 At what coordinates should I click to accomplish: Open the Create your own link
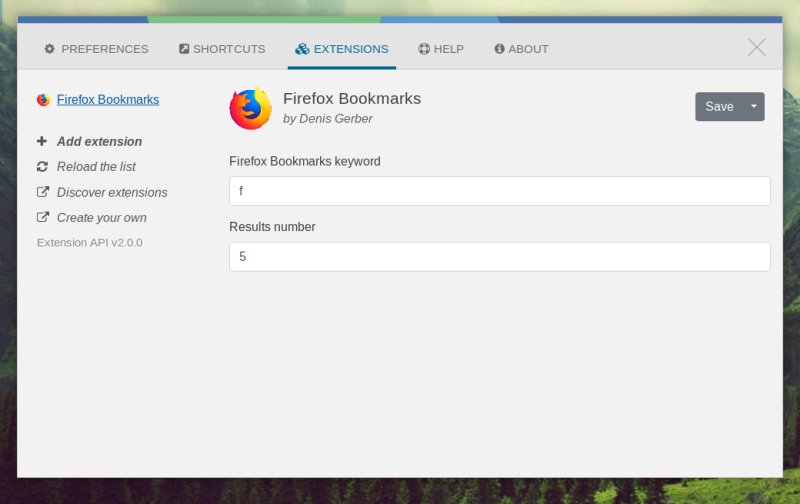[x=102, y=218]
